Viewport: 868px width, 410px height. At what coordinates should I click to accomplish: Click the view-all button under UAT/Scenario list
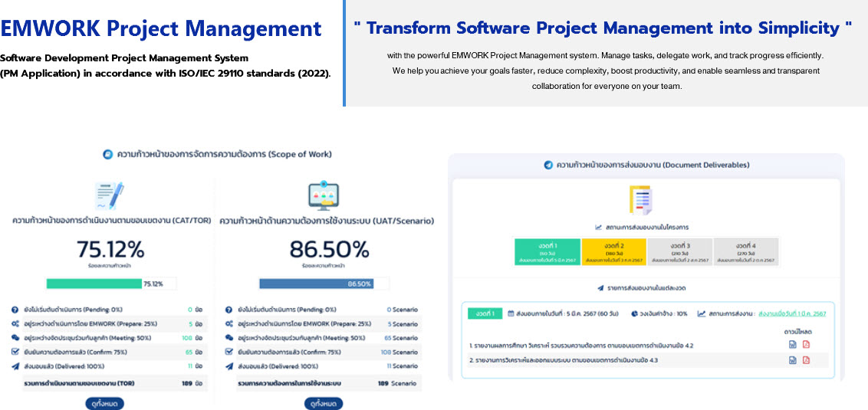coord(324,403)
